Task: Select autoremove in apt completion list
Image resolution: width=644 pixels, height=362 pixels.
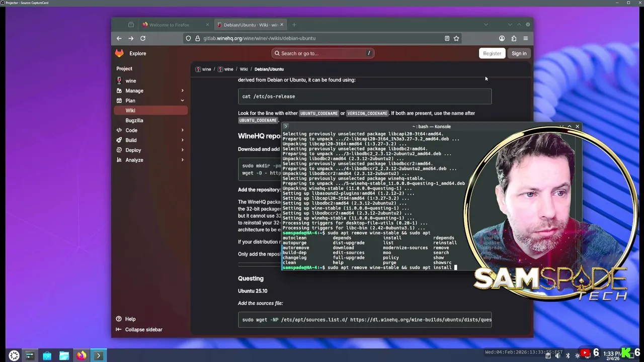Action: (296, 248)
